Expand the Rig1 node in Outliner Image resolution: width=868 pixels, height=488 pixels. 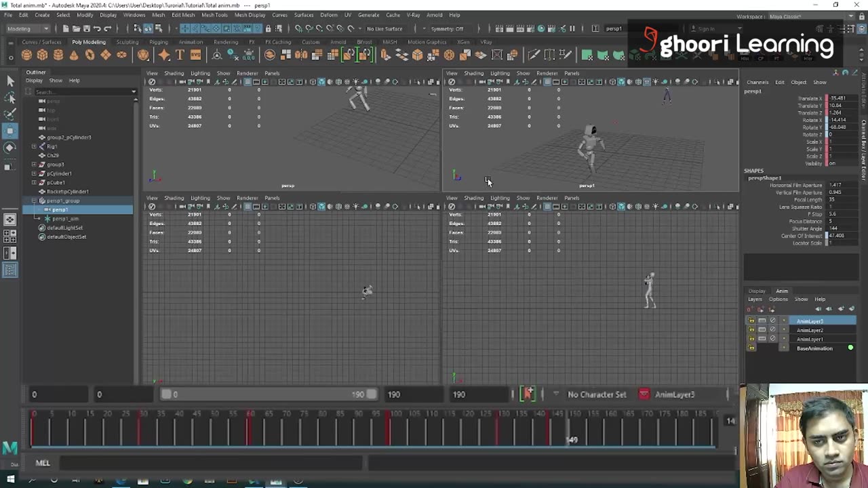[34, 146]
